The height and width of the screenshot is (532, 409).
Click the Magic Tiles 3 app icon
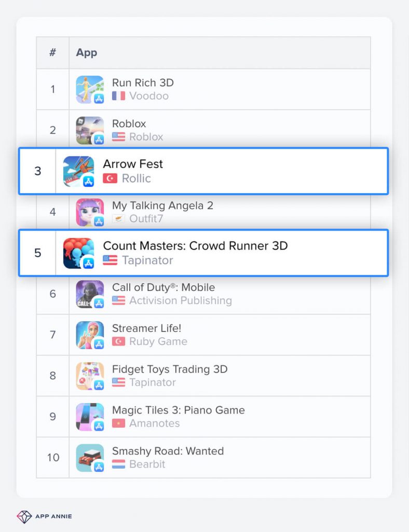click(90, 417)
